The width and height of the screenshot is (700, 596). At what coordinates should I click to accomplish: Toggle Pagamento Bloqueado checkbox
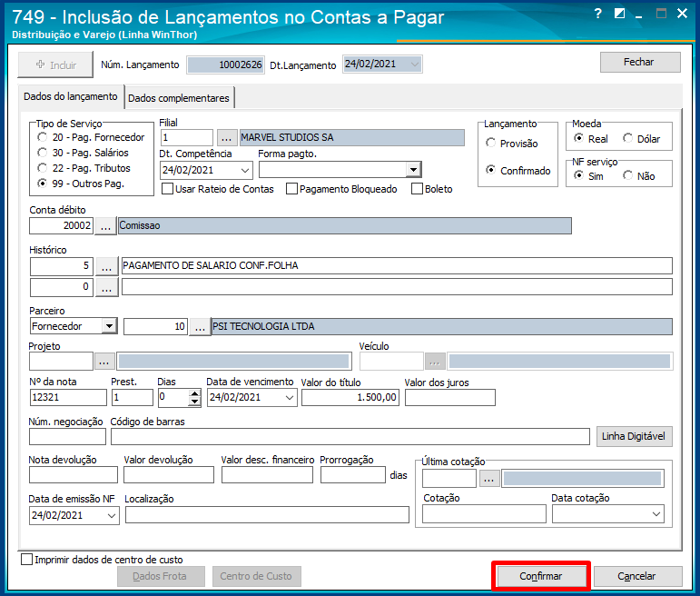292,189
